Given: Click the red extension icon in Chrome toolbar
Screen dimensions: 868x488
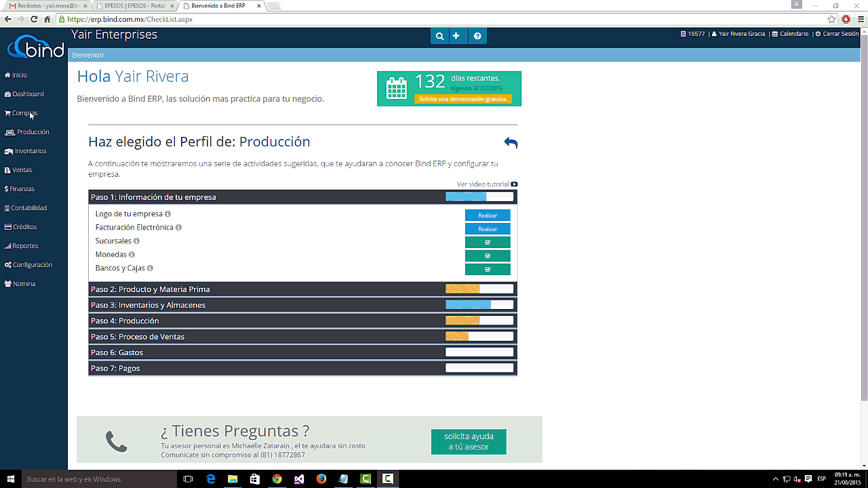Looking at the screenshot, I should pyautogui.click(x=846, y=19).
